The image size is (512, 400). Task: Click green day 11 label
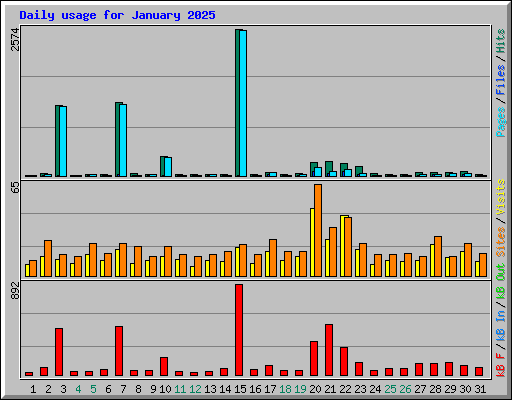point(180,389)
